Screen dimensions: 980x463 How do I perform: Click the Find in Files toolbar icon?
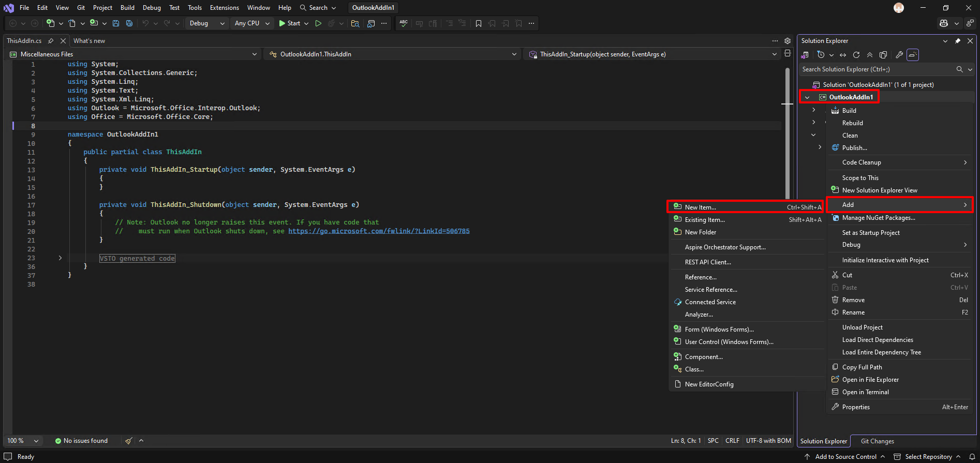point(355,23)
